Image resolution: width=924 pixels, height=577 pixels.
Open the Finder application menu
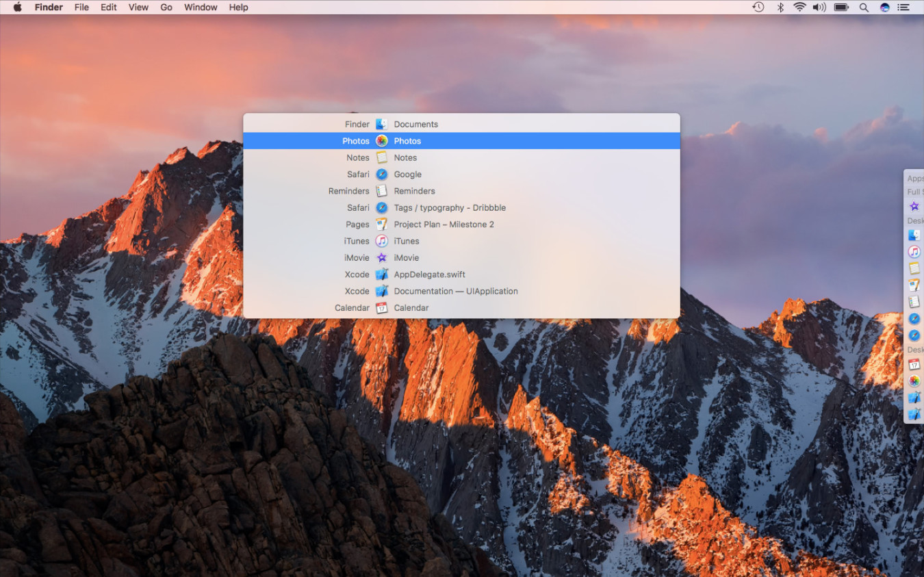click(x=49, y=7)
